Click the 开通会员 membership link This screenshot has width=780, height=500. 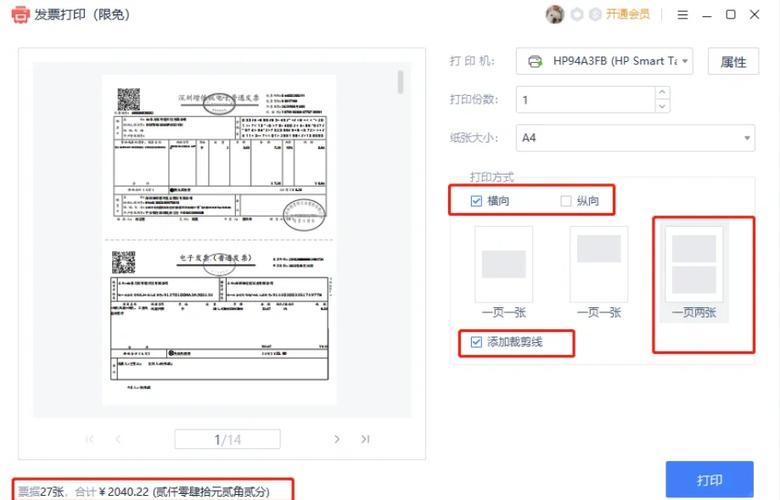(x=628, y=14)
